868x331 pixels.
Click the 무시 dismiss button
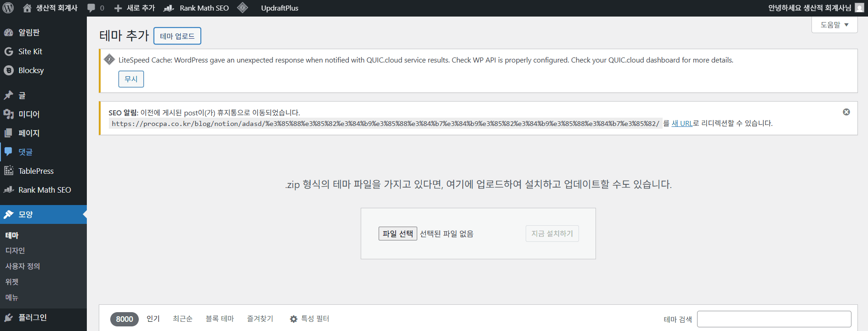[131, 79]
